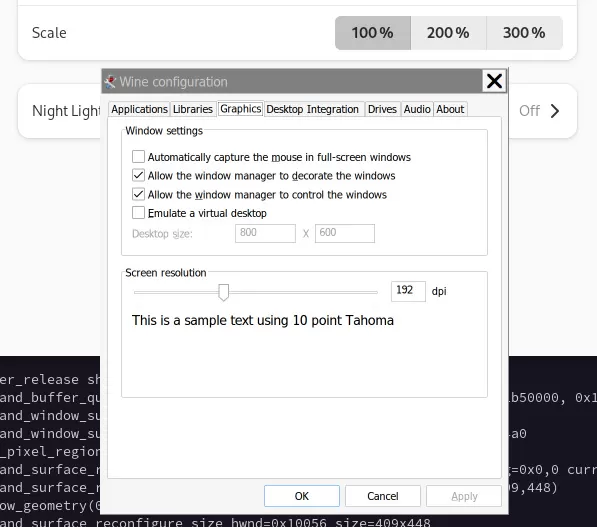
Task: Close the Wine configuration dialog
Action: tap(494, 81)
